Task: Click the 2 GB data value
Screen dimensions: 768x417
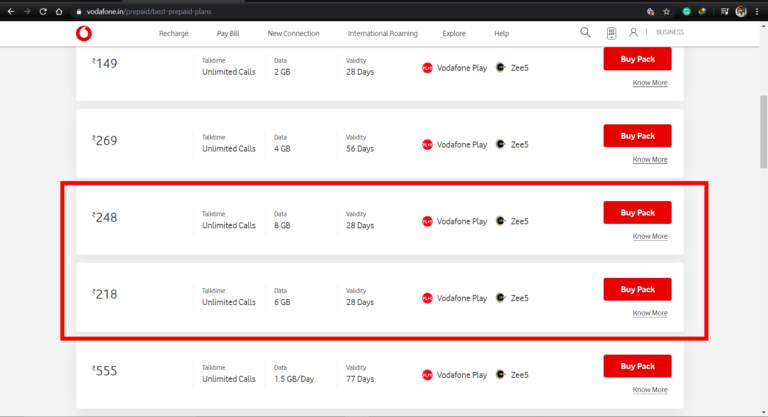Action: (x=282, y=72)
